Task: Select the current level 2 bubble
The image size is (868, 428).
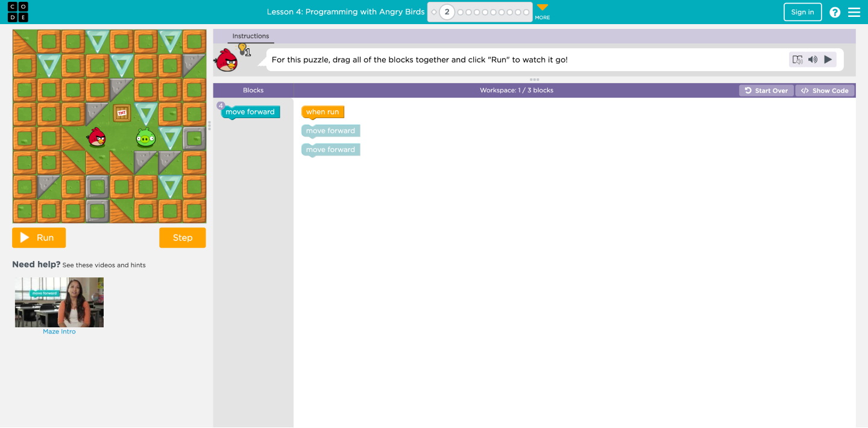Action: tap(447, 12)
